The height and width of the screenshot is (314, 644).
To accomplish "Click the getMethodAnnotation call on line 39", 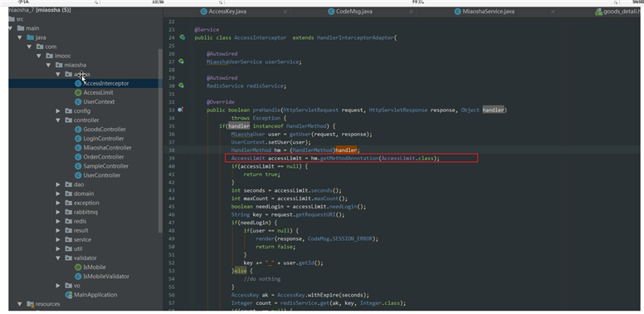I will pyautogui.click(x=349, y=158).
